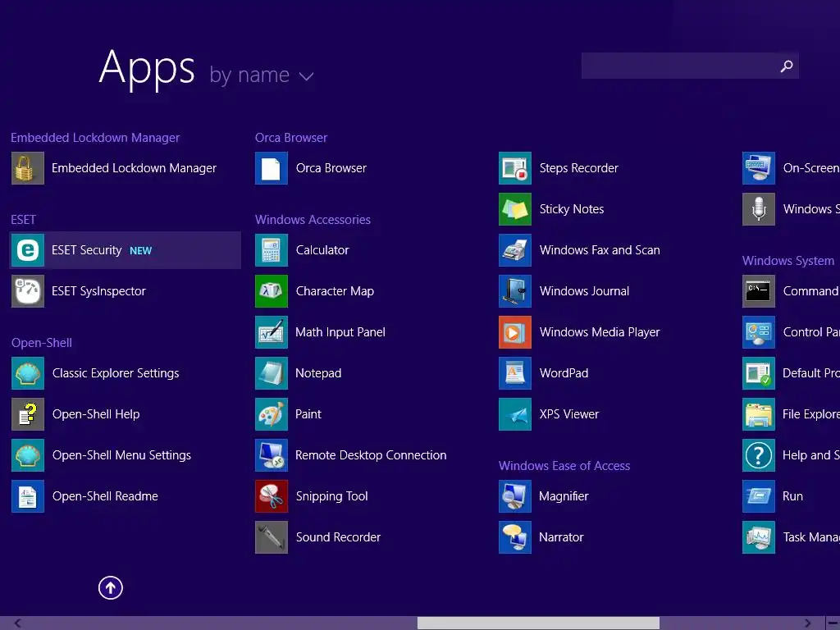Click the 'Remote Desktop Connection' label
The image size is (840, 630).
pos(371,455)
